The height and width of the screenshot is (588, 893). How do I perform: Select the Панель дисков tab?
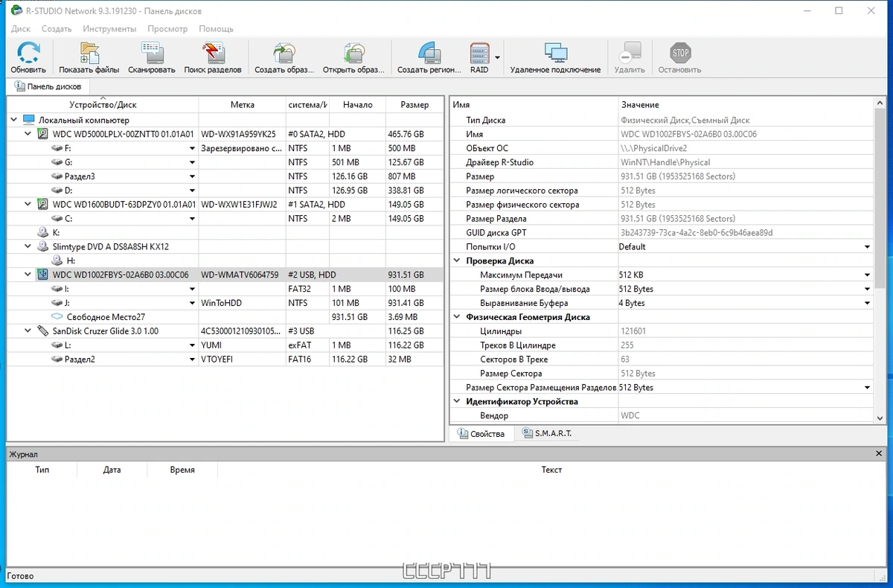click(48, 86)
